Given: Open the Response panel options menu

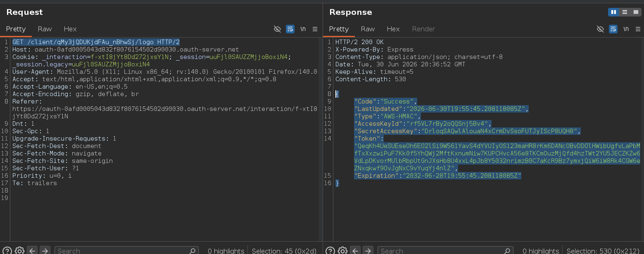Looking at the screenshot, I should click(x=638, y=29).
